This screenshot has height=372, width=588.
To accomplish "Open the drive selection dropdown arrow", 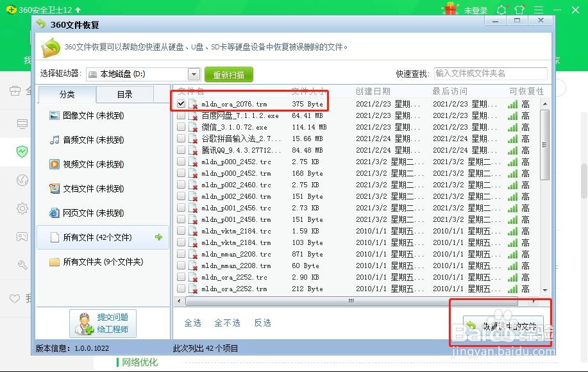I will pos(194,74).
